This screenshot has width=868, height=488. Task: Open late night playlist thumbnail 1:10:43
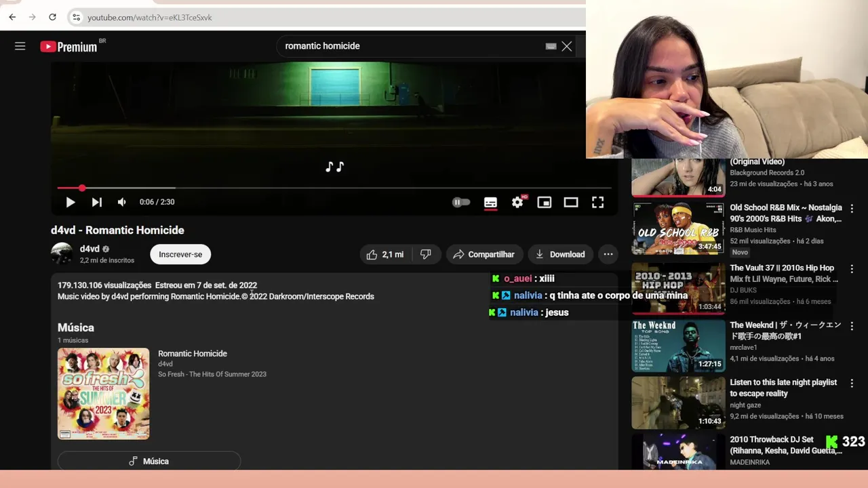[x=678, y=403]
